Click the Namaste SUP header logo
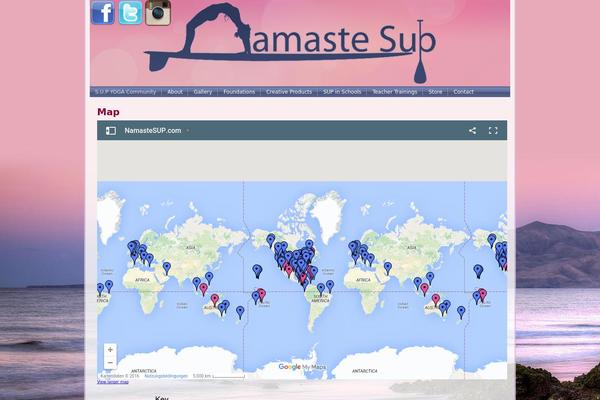 [x=290, y=42]
